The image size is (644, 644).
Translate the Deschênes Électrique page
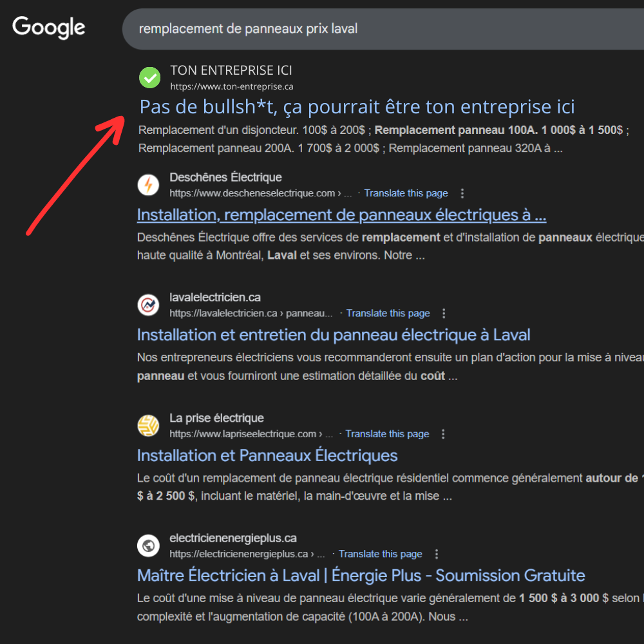(x=406, y=193)
